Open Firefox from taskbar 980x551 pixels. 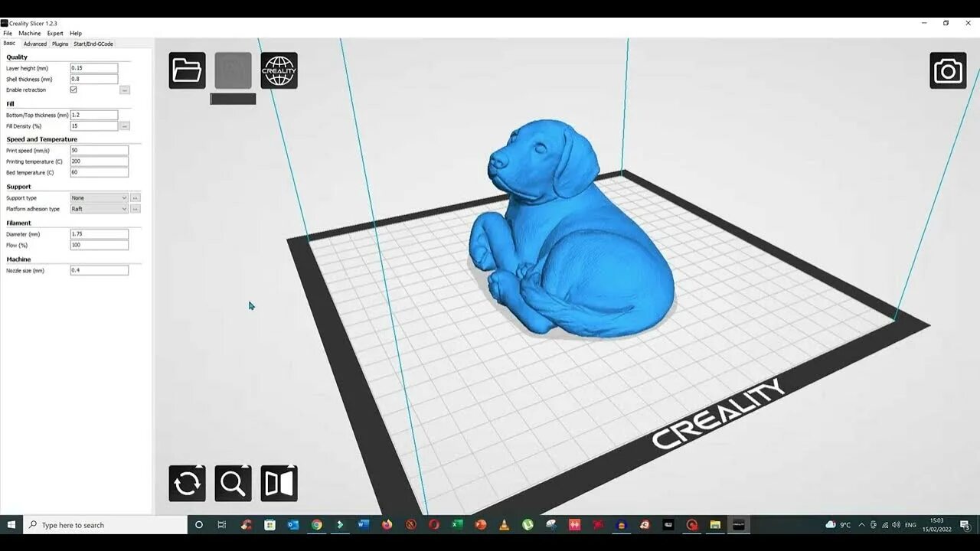387,525
